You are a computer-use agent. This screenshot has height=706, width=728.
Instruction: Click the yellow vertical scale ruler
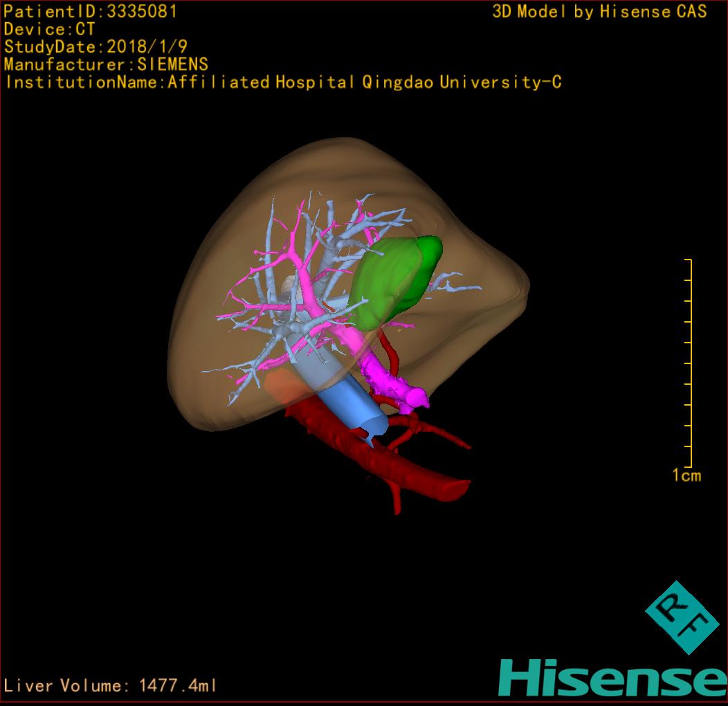[690, 363]
